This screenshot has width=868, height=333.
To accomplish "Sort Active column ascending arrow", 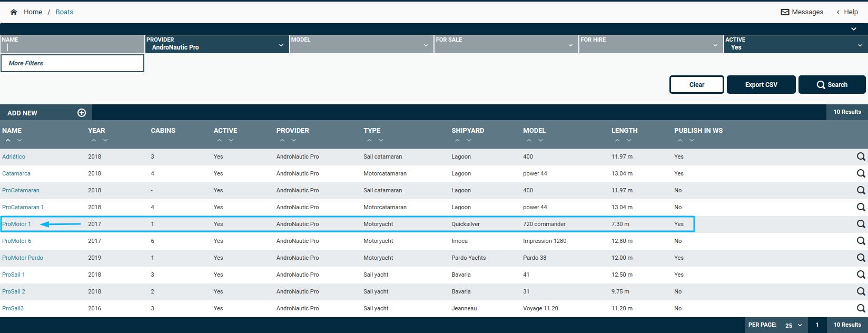I will coord(219,140).
